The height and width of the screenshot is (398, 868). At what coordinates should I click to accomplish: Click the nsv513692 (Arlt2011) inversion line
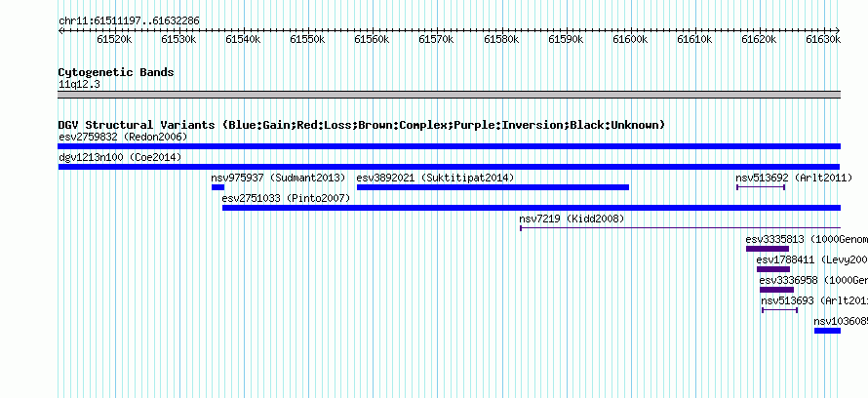761,187
